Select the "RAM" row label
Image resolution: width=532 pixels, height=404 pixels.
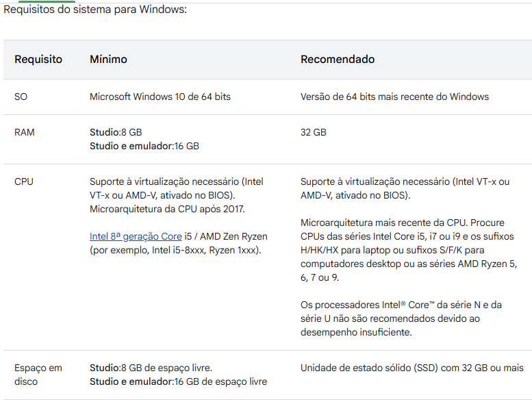tap(25, 132)
